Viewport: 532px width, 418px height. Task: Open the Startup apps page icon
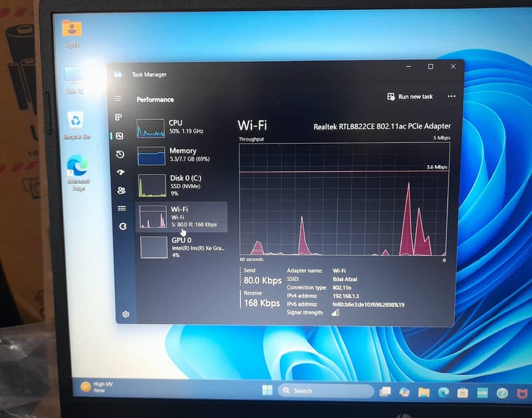121,172
